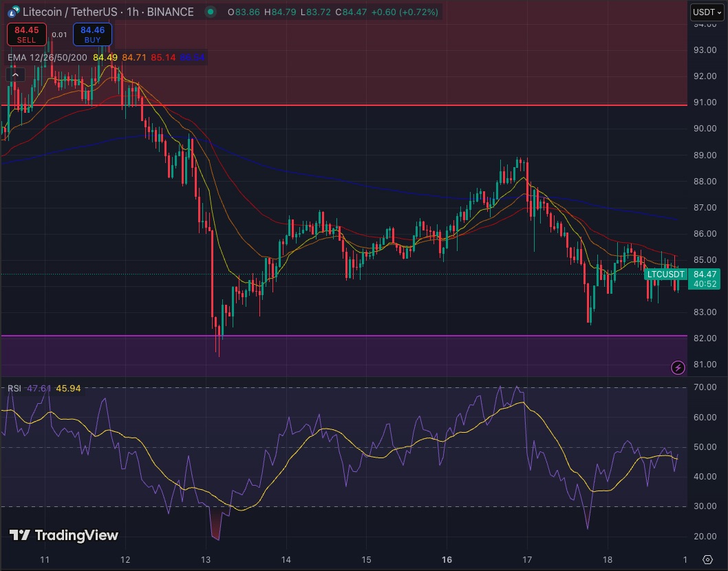Collapse the legend with the chevron arrow
Viewport: 728px width, 571px height.
point(14,74)
